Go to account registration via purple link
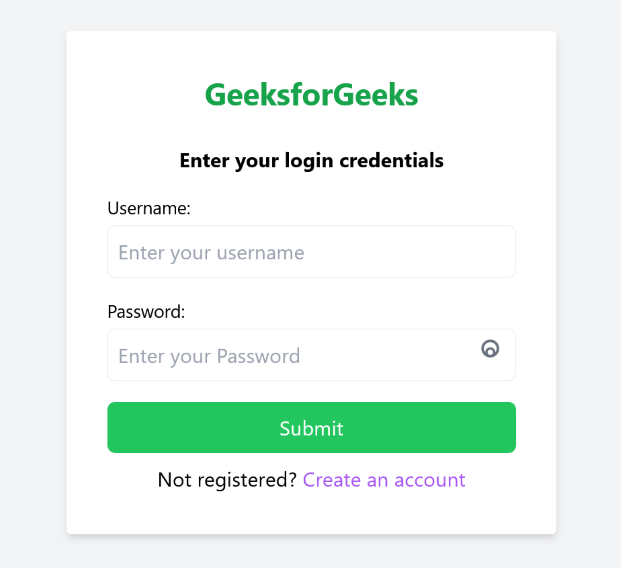Viewport: 621px width, 568px height. pos(384,480)
